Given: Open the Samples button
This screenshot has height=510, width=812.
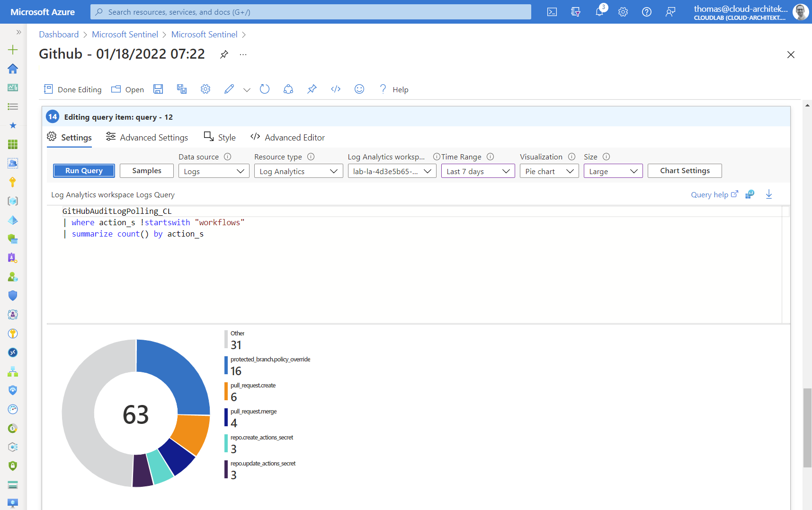Looking at the screenshot, I should [147, 171].
